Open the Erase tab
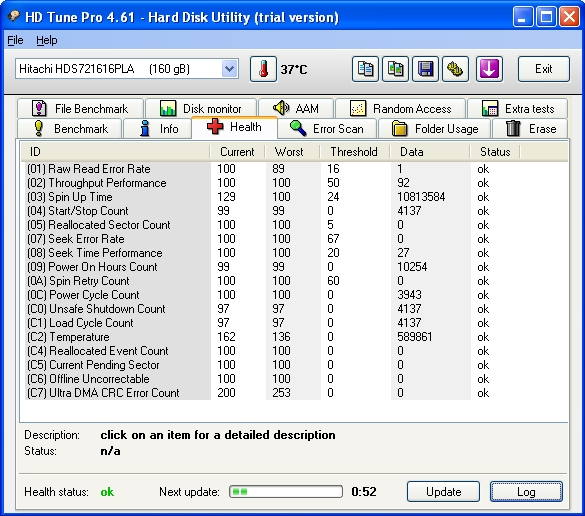 point(530,129)
